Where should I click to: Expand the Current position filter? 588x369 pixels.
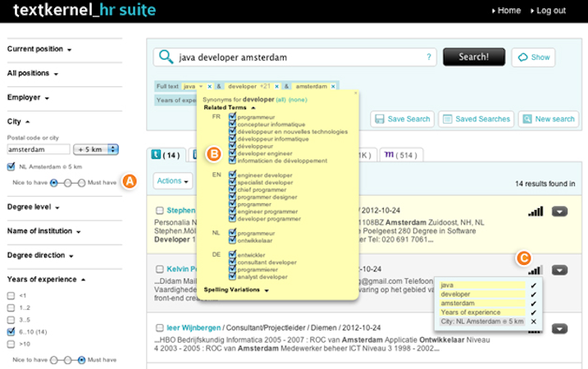pyautogui.click(x=39, y=49)
